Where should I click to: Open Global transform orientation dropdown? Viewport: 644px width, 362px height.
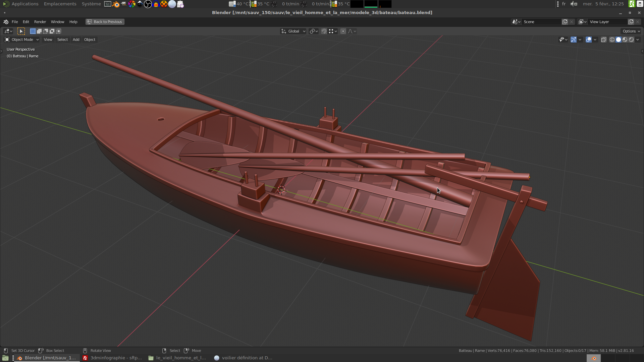click(293, 31)
